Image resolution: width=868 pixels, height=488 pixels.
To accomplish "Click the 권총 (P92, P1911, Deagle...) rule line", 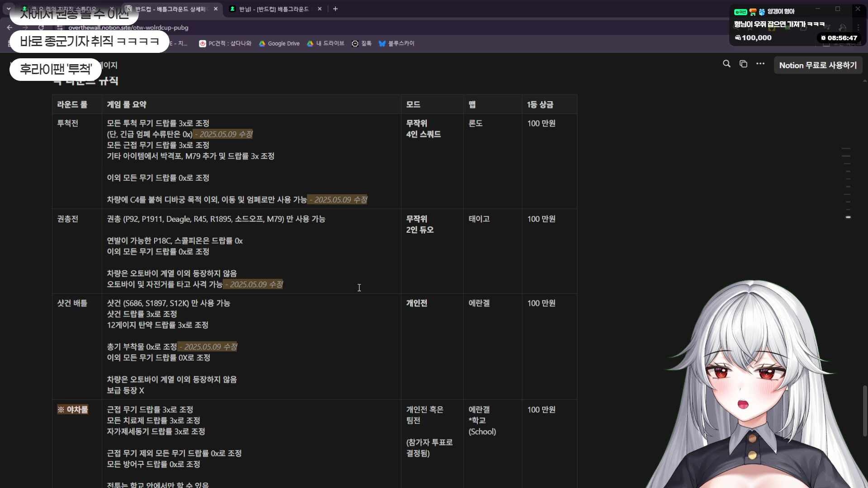I will pos(216,219).
